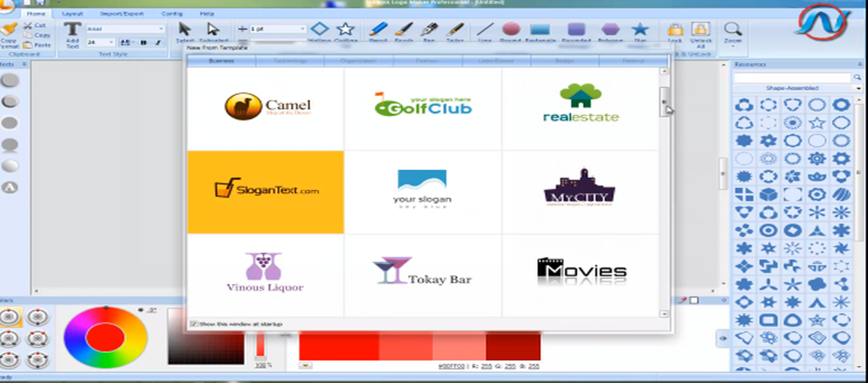Toggle Show this window at startup
The width and height of the screenshot is (868, 383).
193,324
